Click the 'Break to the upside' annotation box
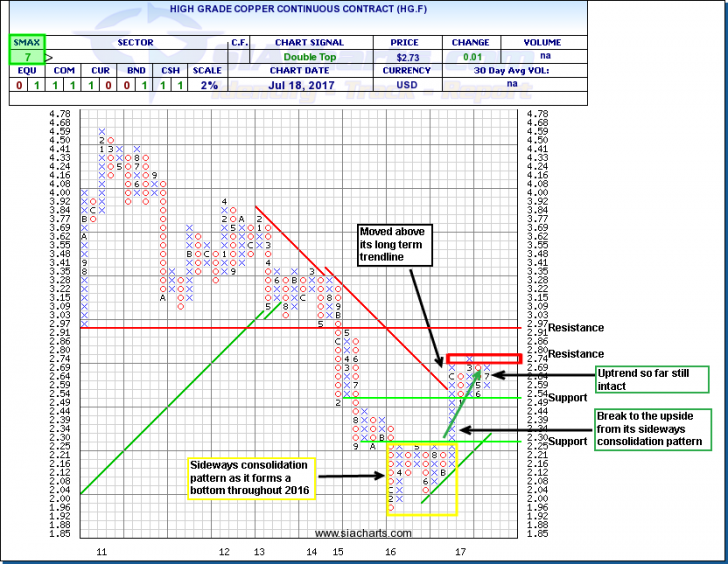Image resolution: width=728 pixels, height=564 pixels. click(x=652, y=429)
